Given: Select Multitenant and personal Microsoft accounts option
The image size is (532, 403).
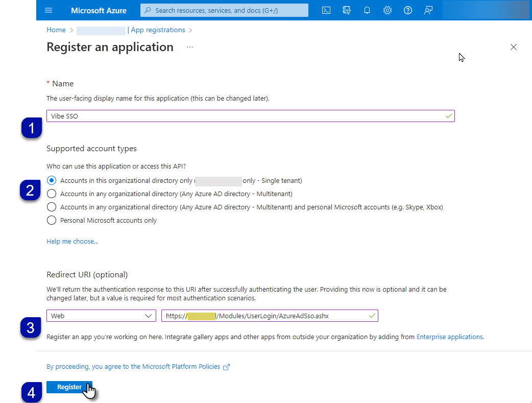Looking at the screenshot, I should point(51,207).
